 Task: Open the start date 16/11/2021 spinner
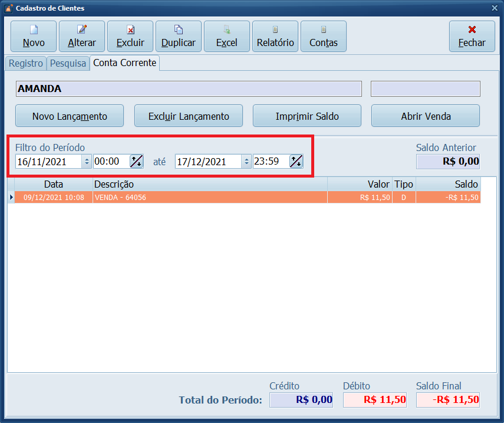tap(87, 161)
